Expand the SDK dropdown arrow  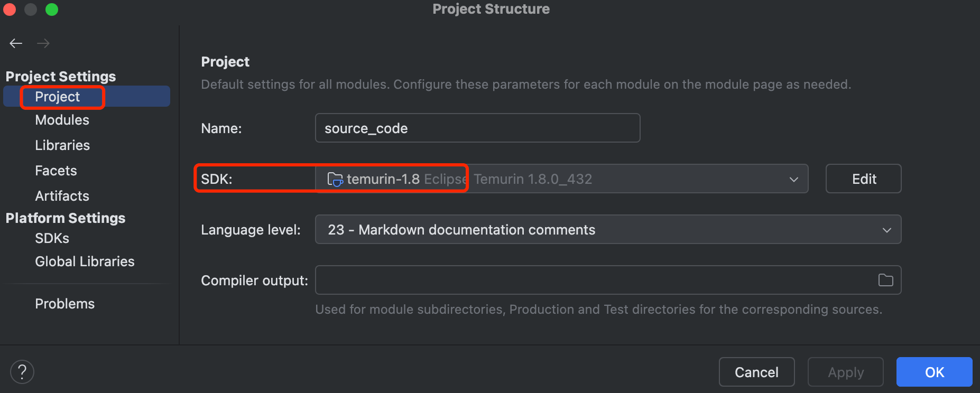(793, 180)
